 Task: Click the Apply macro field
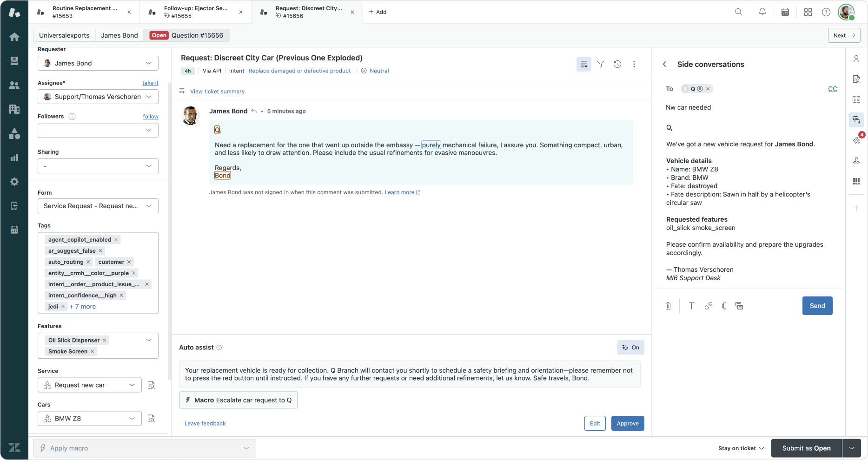pos(144,448)
